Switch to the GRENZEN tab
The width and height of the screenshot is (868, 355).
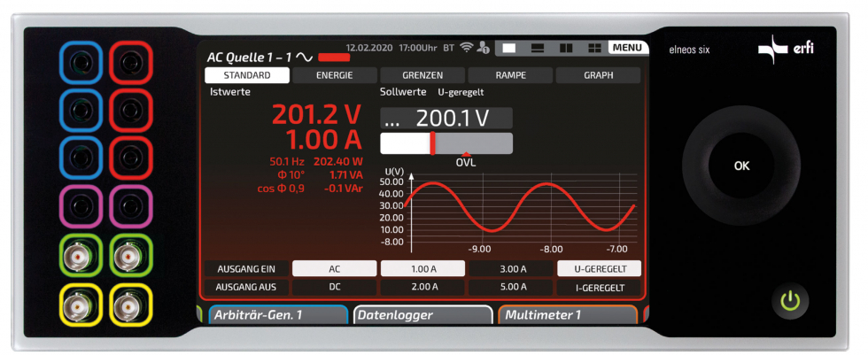(422, 75)
